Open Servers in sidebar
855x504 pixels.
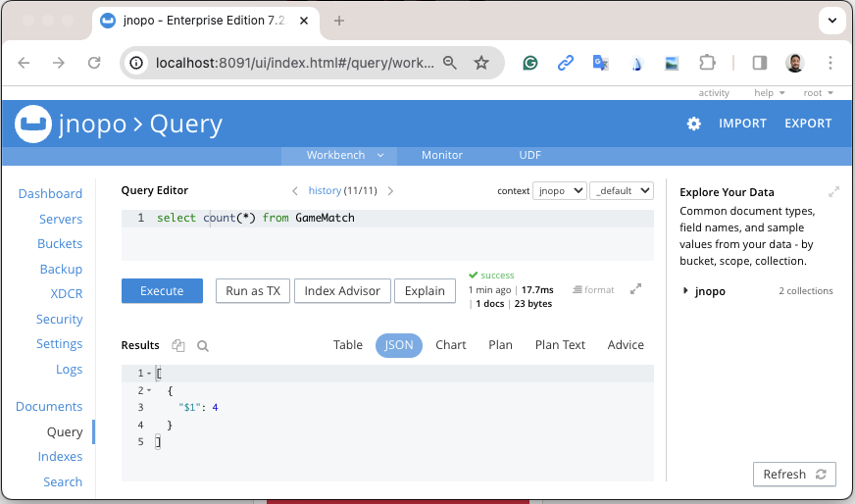click(61, 220)
